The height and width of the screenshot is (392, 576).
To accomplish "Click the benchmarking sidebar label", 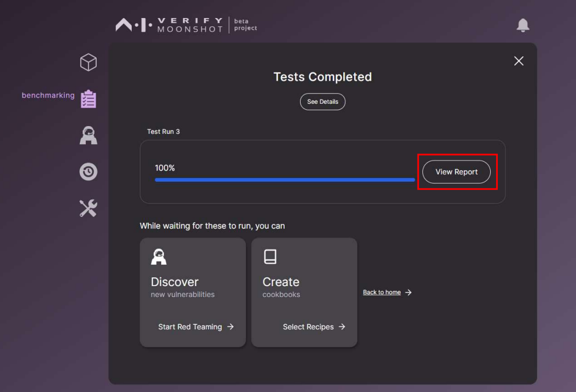I will point(48,96).
